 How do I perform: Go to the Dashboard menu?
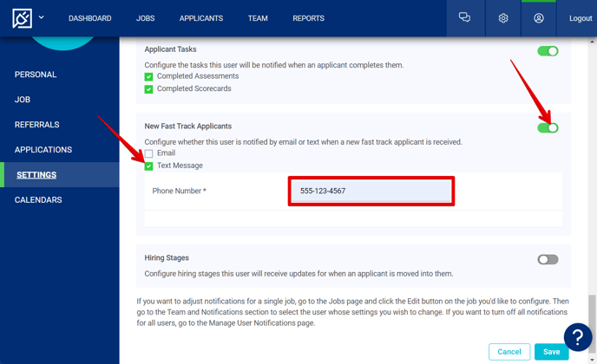[x=90, y=18]
